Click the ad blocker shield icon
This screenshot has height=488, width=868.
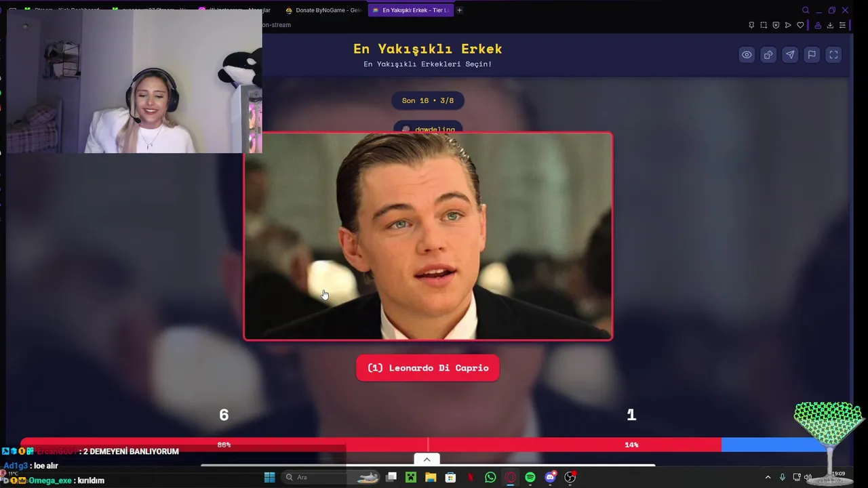pos(776,25)
